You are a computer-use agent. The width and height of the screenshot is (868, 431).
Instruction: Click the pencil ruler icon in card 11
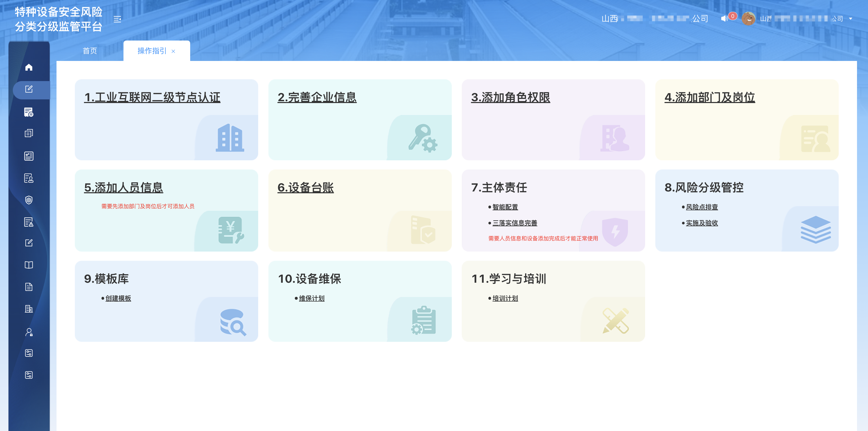point(616,321)
